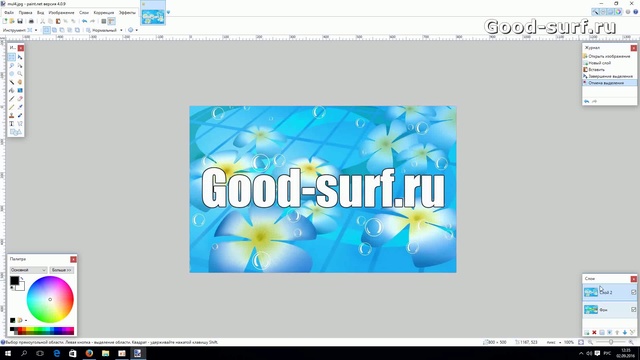The image size is (640, 360).
Task: Open the Эффекты menu
Action: (x=127, y=13)
